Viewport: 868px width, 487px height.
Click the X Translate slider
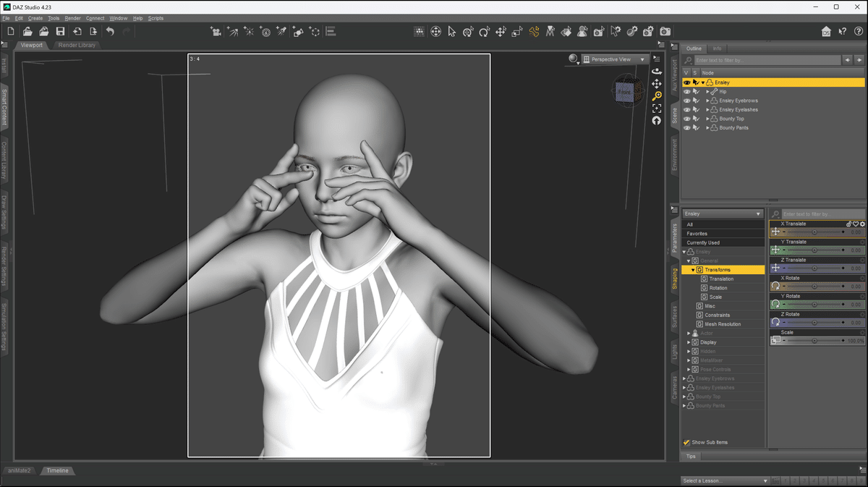(814, 232)
